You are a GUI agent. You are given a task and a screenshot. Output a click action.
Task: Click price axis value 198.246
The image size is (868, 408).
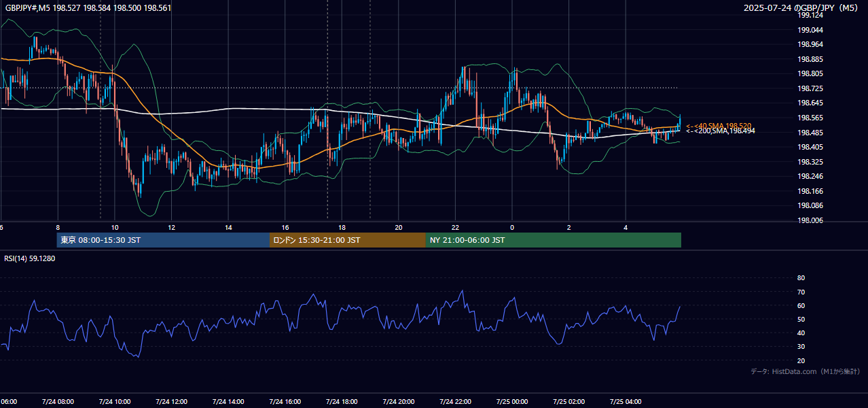pyautogui.click(x=810, y=176)
